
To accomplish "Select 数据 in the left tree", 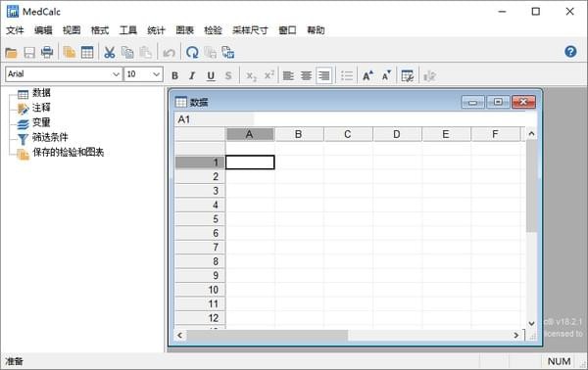I will 41,92.
